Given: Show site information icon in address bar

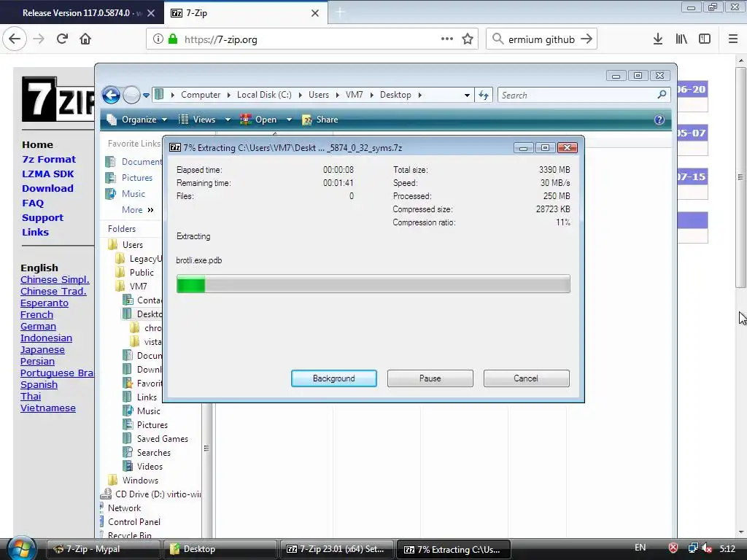Looking at the screenshot, I should tap(158, 39).
